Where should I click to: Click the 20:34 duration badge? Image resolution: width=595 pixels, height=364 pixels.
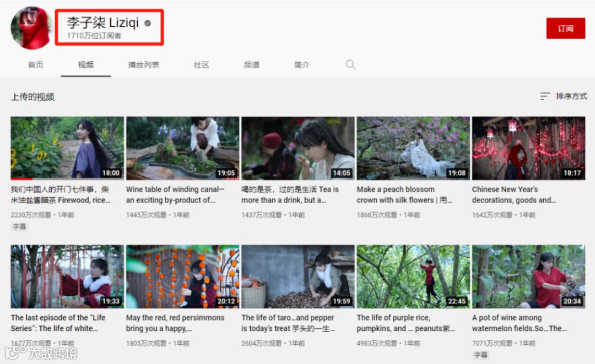(x=572, y=301)
